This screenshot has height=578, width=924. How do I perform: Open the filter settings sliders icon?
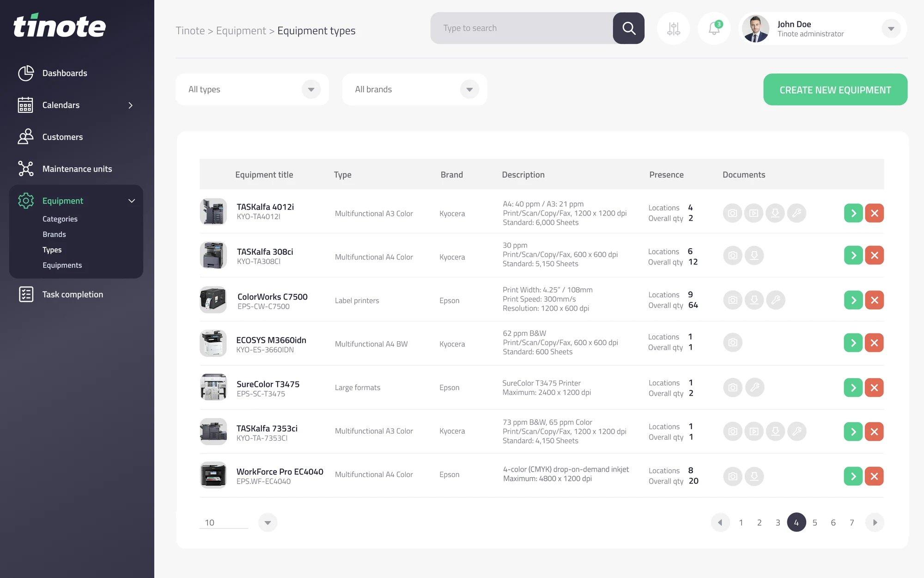coord(674,29)
